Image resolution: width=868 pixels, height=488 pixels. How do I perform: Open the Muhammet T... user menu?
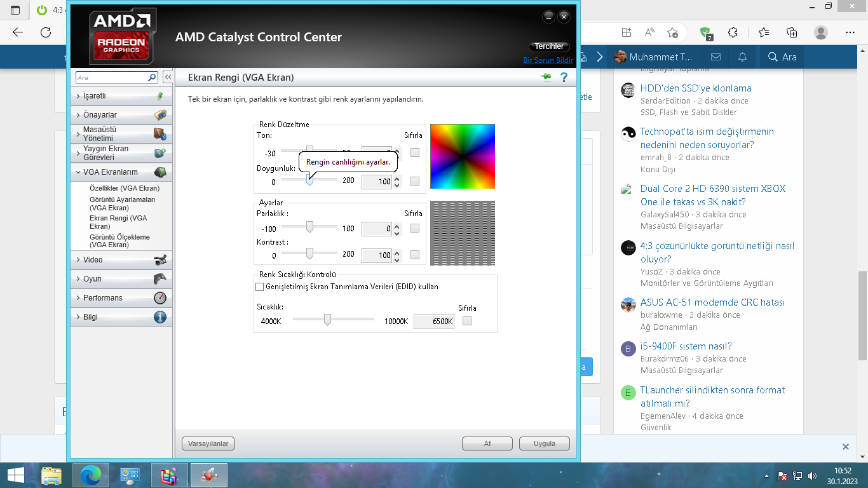653,57
